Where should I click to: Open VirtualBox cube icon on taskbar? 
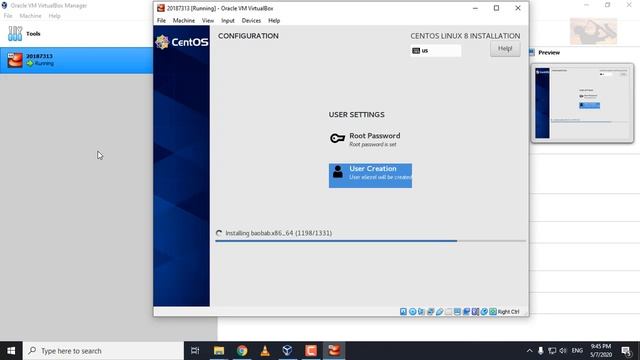[287, 351]
